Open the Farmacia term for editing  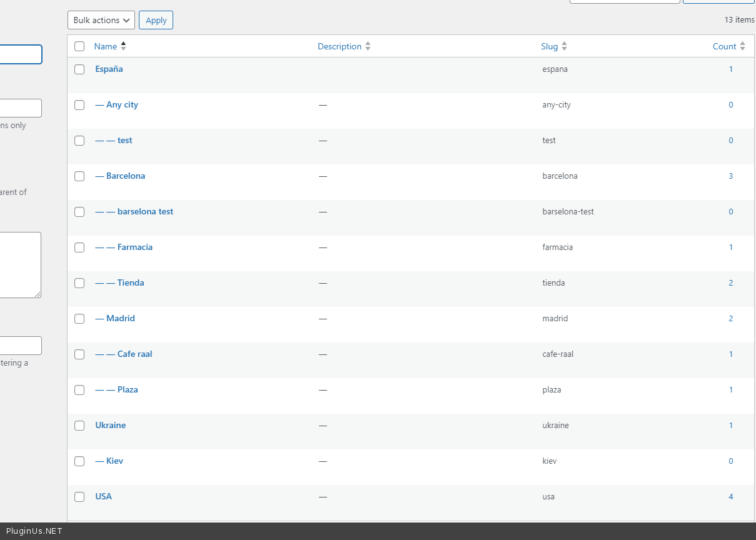click(134, 247)
